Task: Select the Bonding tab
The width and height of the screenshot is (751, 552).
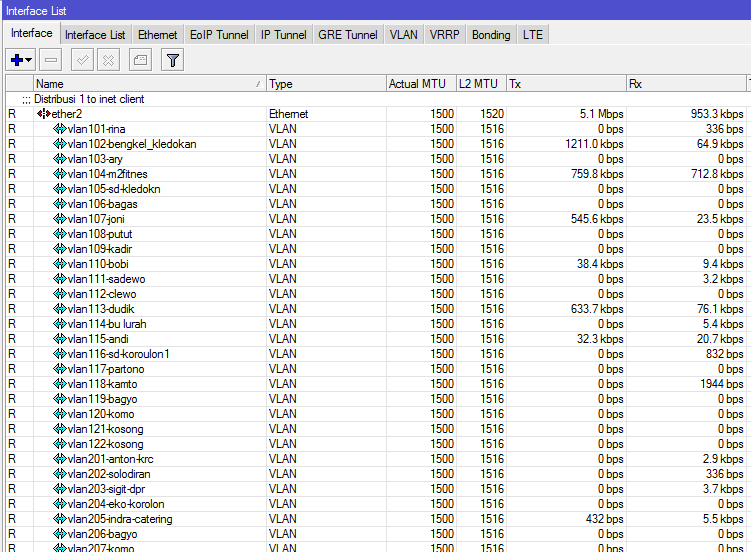Action: click(491, 35)
